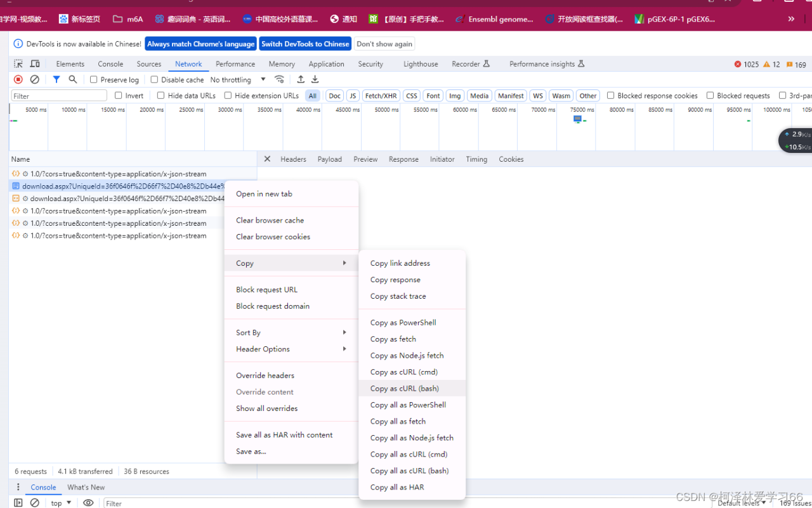Check the Disable cache checkbox
The width and height of the screenshot is (812, 508).
pos(154,80)
